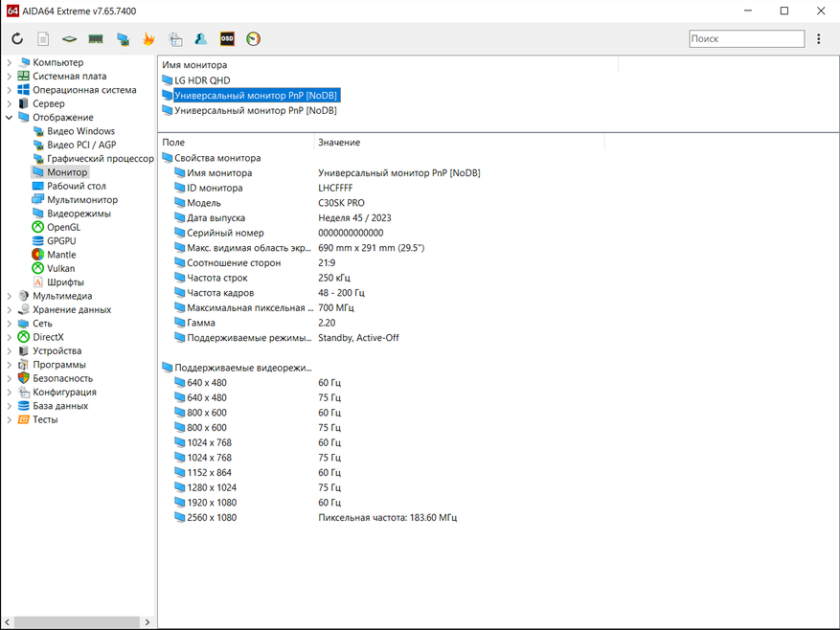Image resolution: width=840 pixels, height=630 pixels.
Task: Select the Vulkan entry in the tree
Action: click(x=61, y=269)
